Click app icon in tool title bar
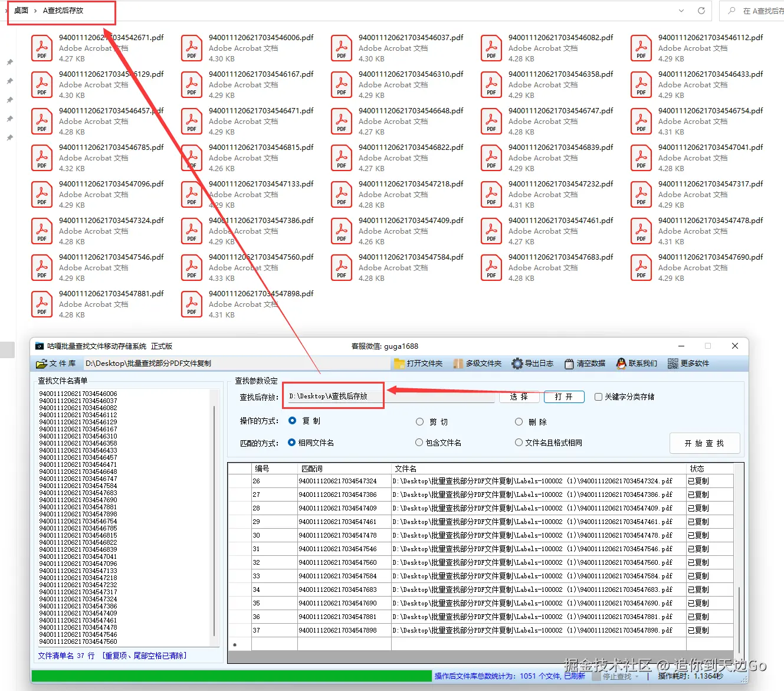The image size is (784, 691). (x=40, y=346)
